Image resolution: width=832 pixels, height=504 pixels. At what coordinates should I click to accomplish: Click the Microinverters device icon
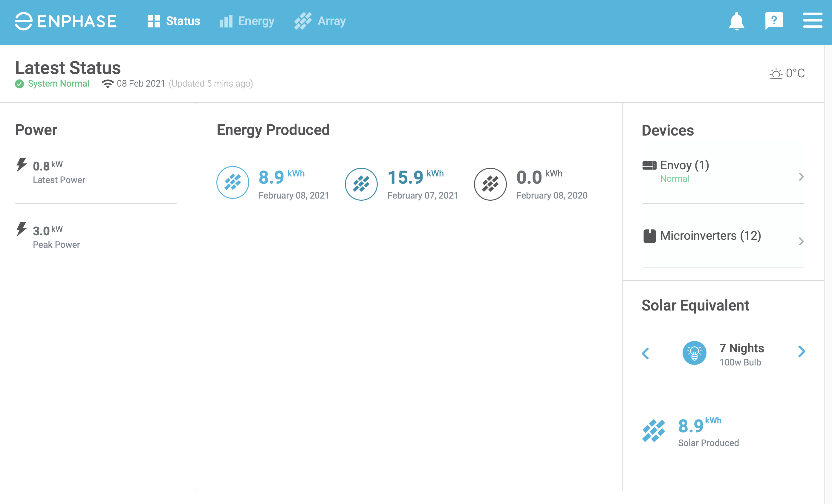click(649, 236)
